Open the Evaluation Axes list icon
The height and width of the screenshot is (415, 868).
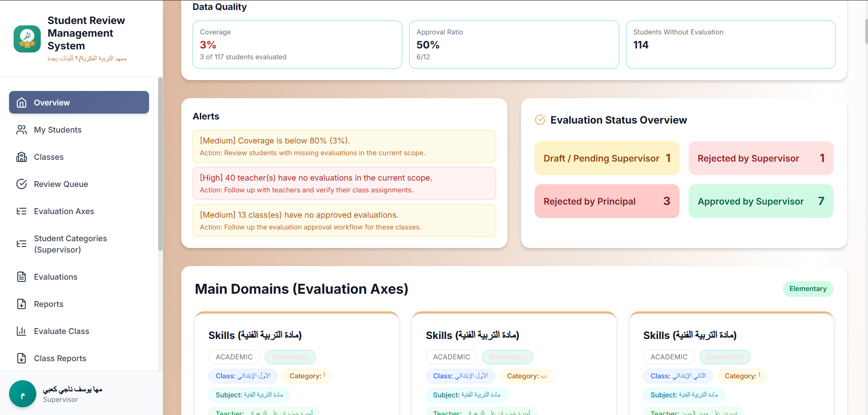point(21,211)
